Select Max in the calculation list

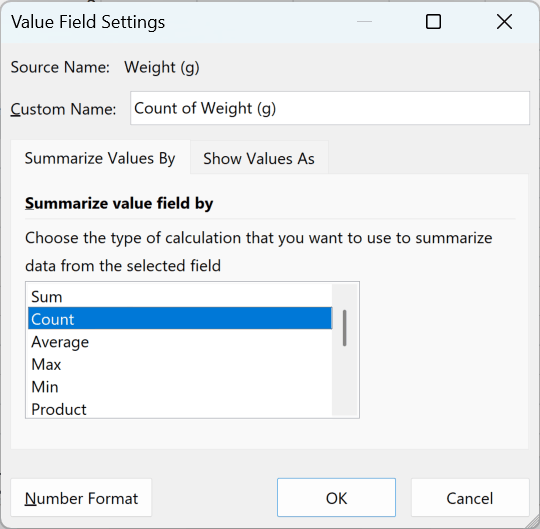click(x=180, y=364)
